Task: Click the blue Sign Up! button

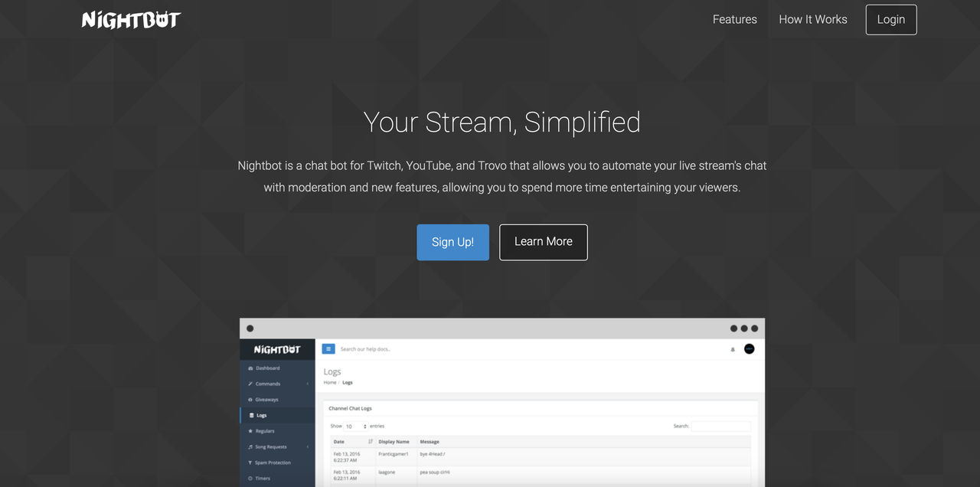Action: pyautogui.click(x=452, y=242)
